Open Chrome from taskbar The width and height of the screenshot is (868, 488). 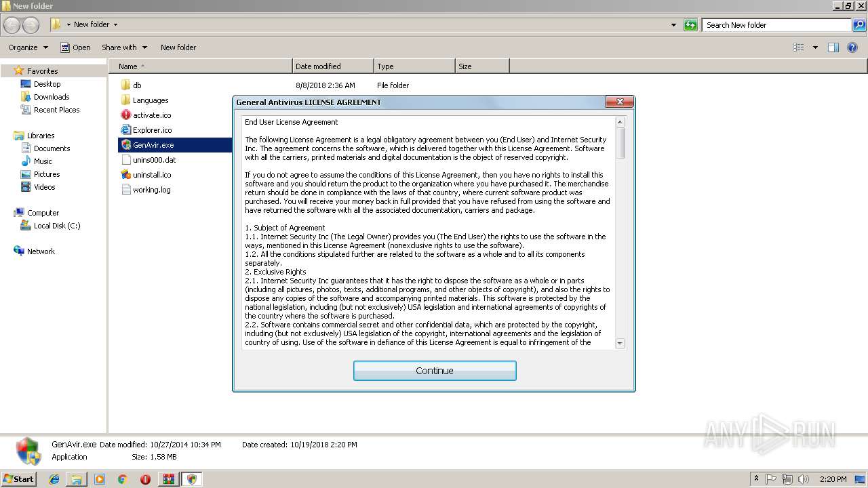(122, 479)
